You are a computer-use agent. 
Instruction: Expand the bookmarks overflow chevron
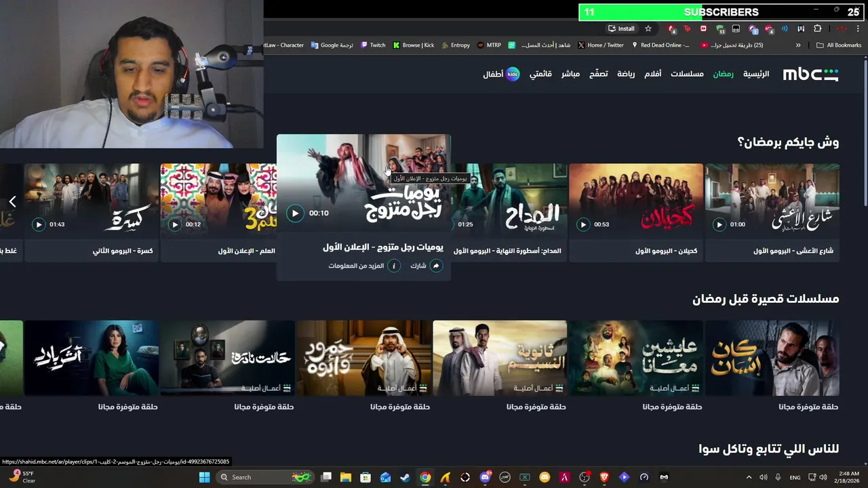(798, 45)
